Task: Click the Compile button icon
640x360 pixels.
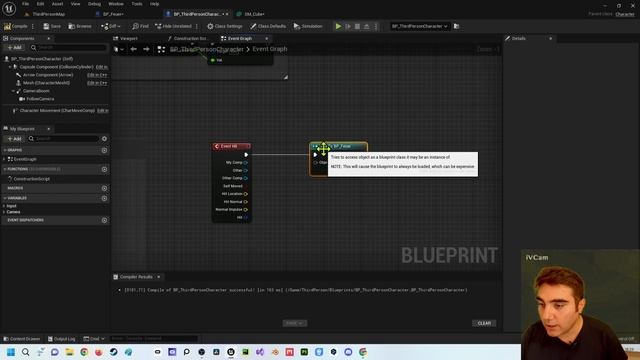Action: pos(7,26)
